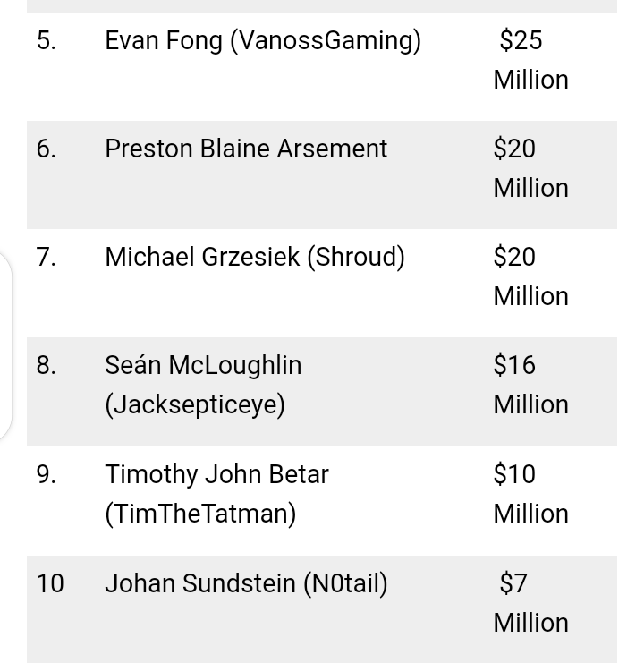644x663 pixels.
Task: Select the $10 Million net worth value
Action: pos(530,494)
